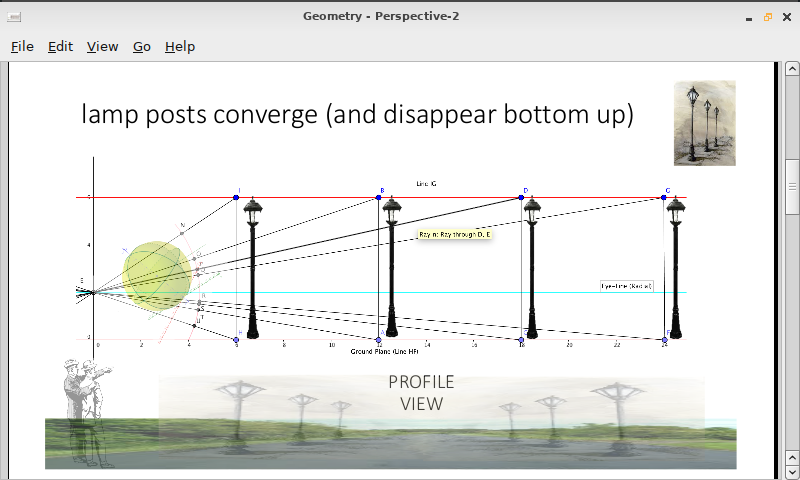800x480 pixels.
Task: Click the vertical scrollbar thumb
Action: click(x=792, y=187)
